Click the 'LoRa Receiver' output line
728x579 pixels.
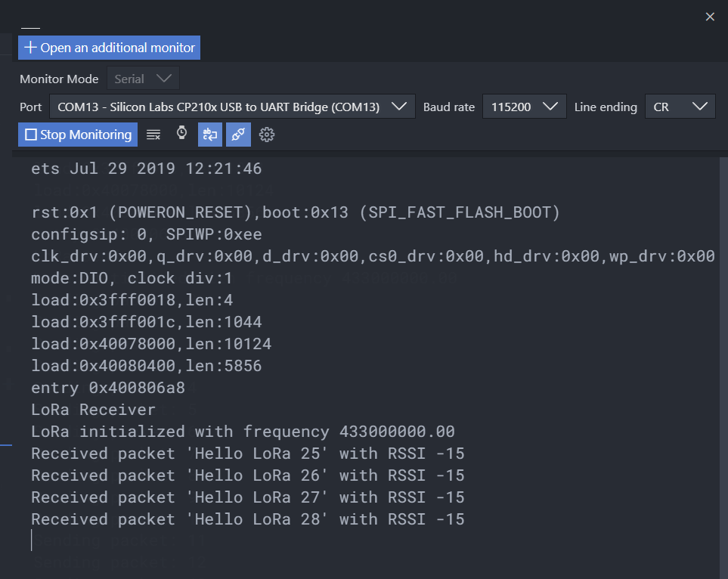(x=93, y=410)
